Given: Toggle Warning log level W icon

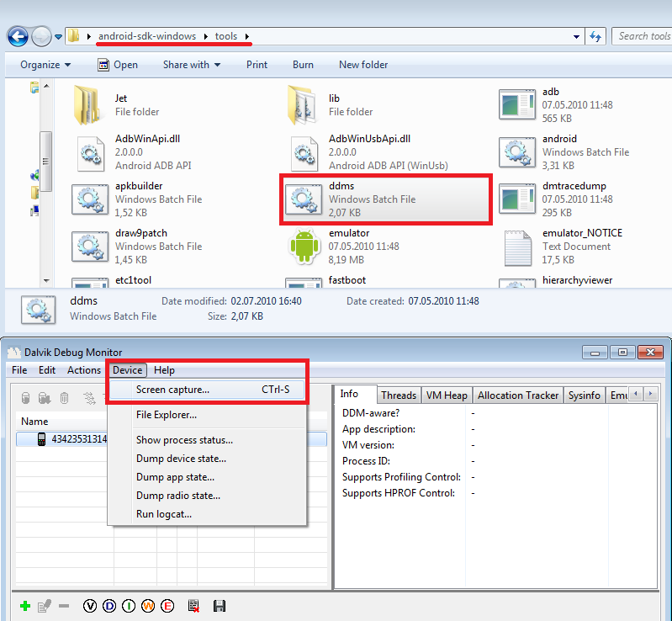Looking at the screenshot, I should pyautogui.click(x=148, y=606).
